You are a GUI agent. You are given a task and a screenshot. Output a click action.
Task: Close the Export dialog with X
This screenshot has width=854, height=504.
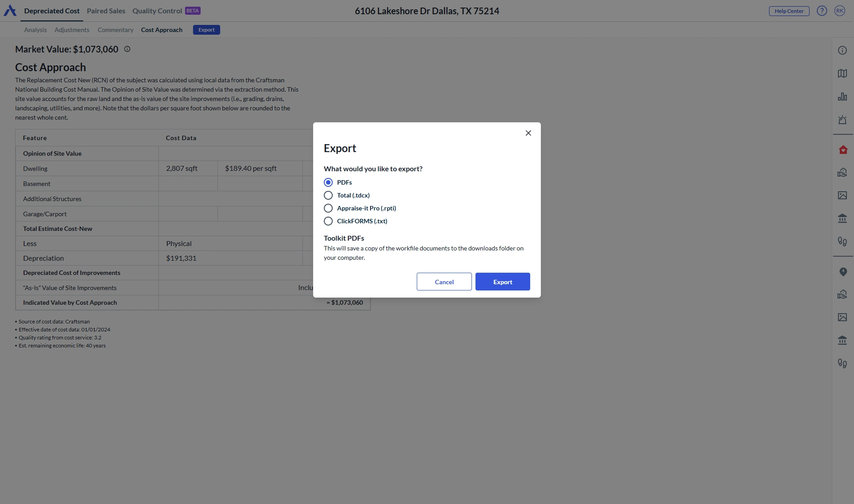(x=528, y=133)
